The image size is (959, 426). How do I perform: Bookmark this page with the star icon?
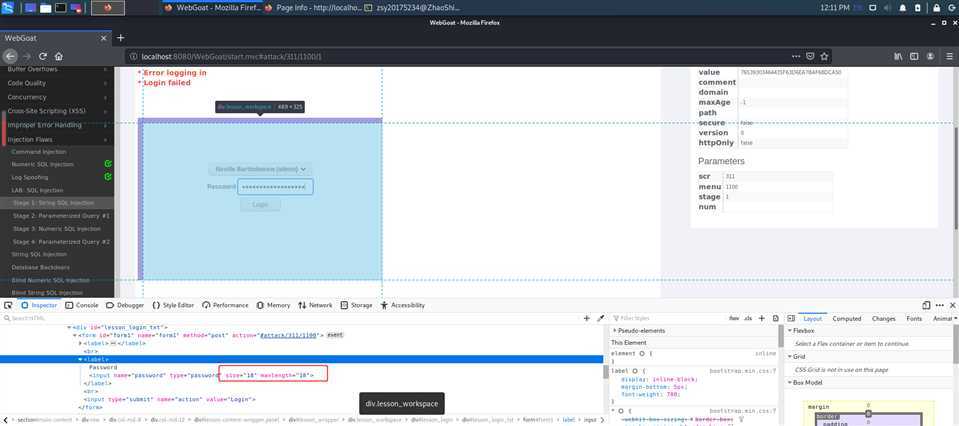[x=824, y=56]
